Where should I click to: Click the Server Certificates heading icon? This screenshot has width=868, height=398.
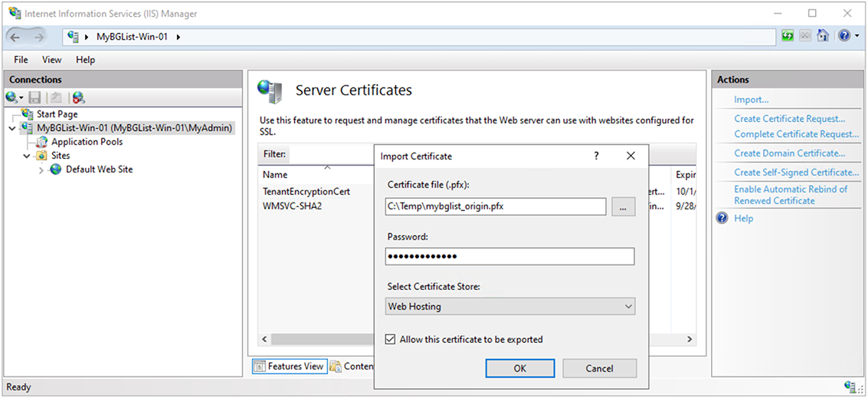pyautogui.click(x=270, y=91)
